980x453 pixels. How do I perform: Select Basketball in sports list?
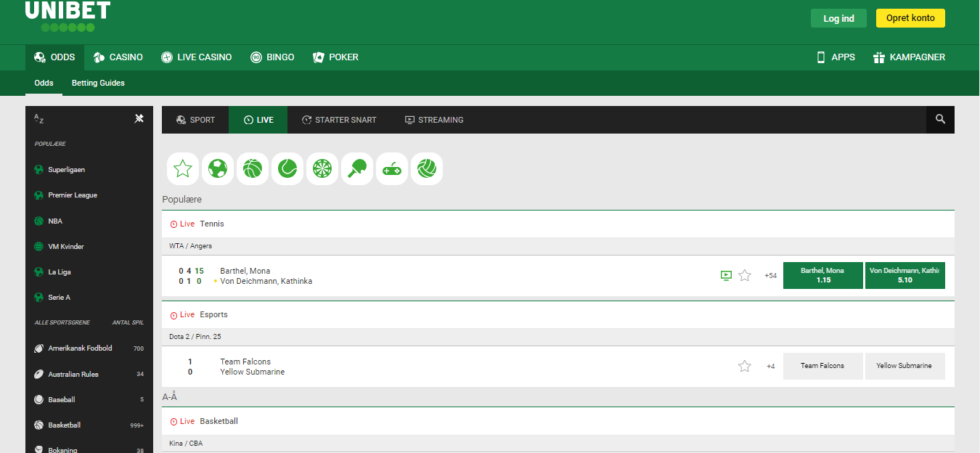coord(89,425)
